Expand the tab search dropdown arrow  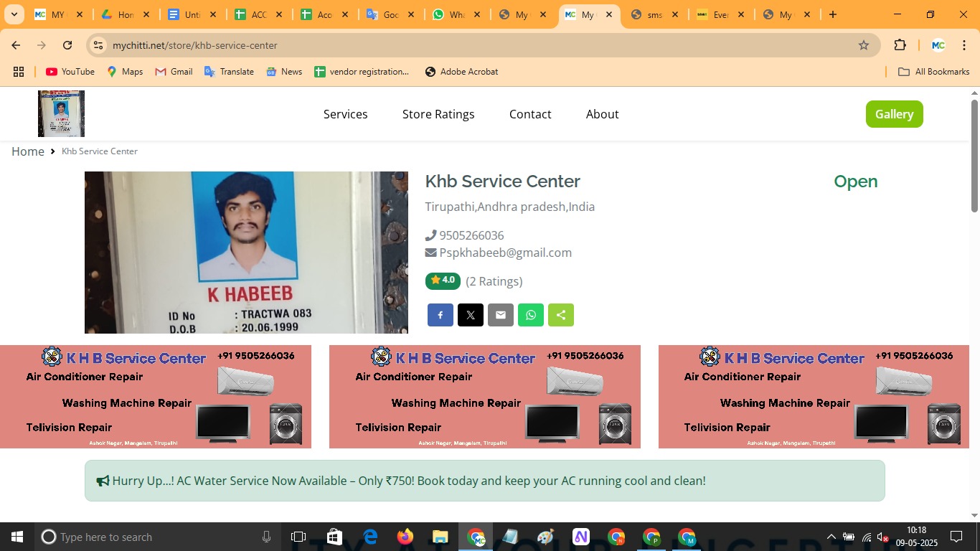click(14, 14)
